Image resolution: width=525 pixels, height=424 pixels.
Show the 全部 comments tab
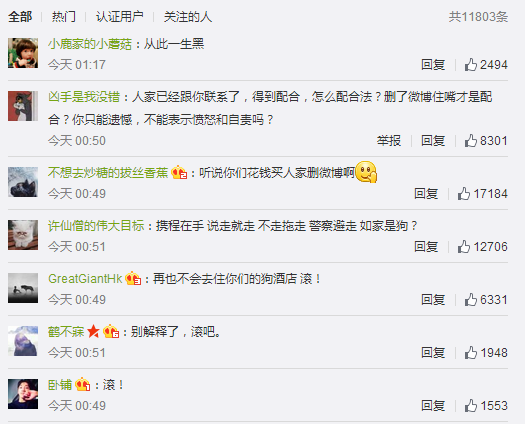pos(20,16)
